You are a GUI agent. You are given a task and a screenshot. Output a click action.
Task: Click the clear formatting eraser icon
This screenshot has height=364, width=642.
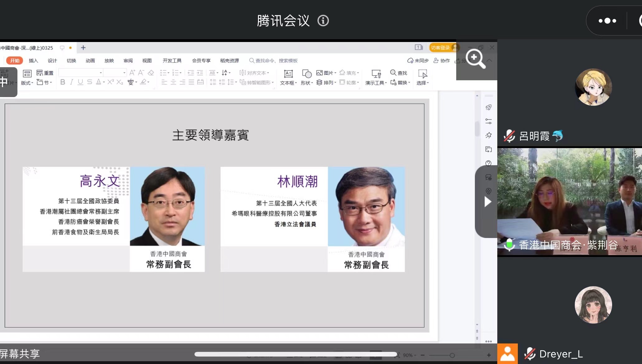[151, 72]
